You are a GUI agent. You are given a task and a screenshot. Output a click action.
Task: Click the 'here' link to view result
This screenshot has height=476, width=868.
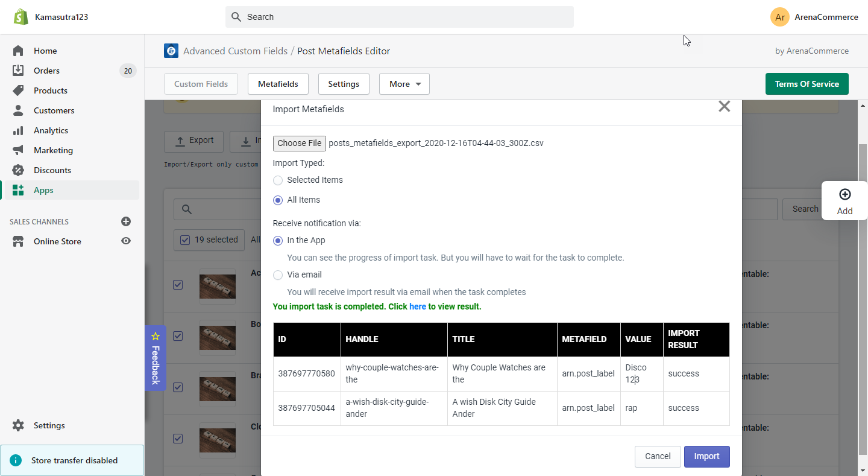[418, 306]
